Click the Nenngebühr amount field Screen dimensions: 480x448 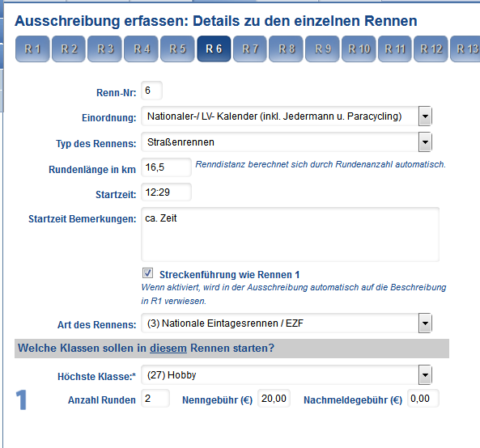point(274,399)
